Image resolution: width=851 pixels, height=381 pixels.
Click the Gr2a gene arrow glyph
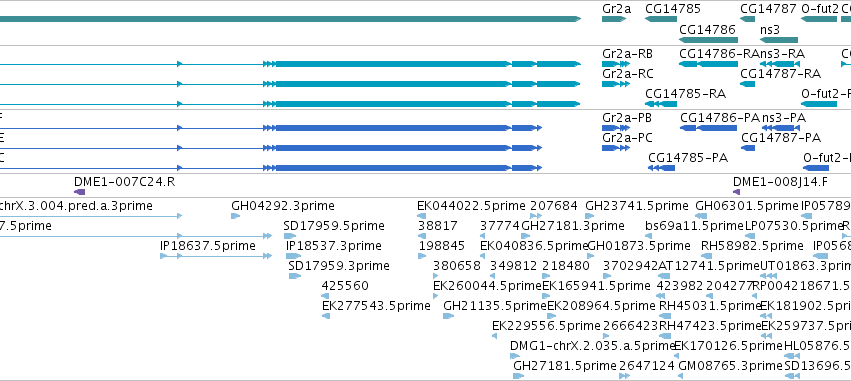coord(614,19)
